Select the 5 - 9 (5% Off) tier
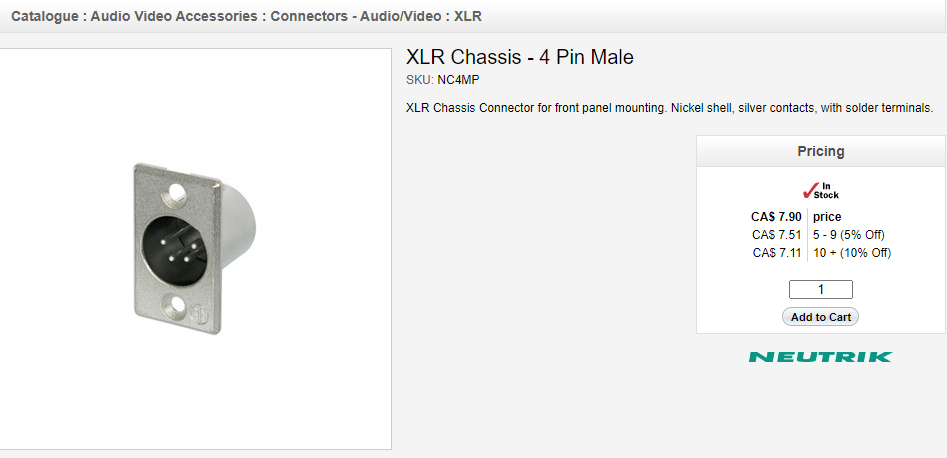 click(x=848, y=235)
